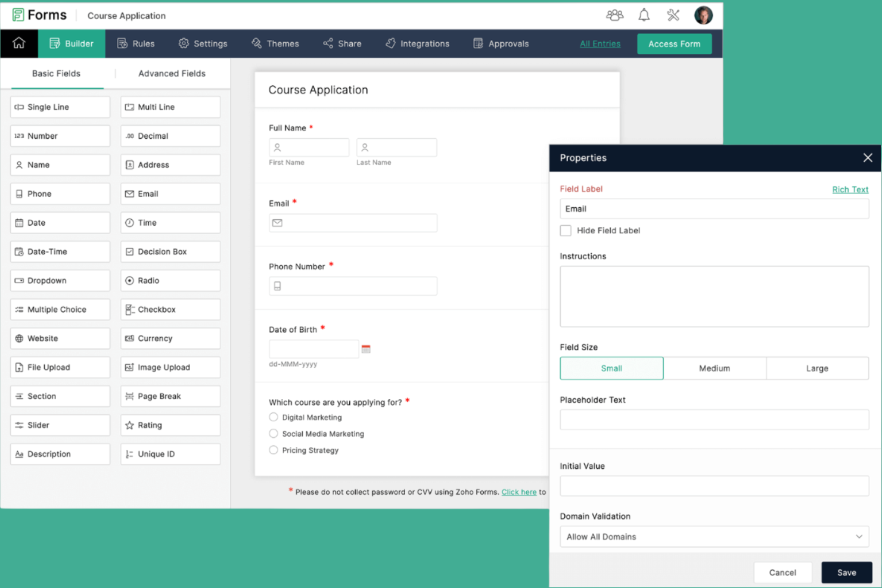Click the Instructions text area
The height and width of the screenshot is (588, 882).
(715, 296)
